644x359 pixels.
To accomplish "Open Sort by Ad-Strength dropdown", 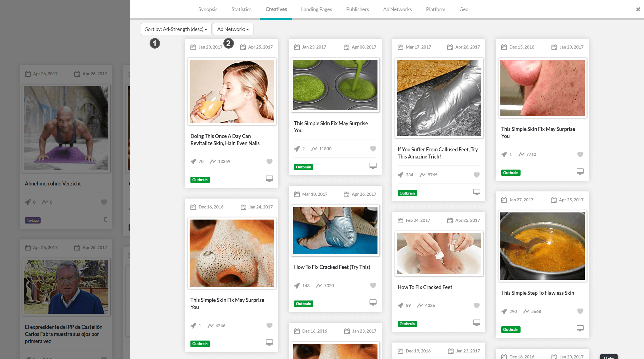I will coord(176,29).
